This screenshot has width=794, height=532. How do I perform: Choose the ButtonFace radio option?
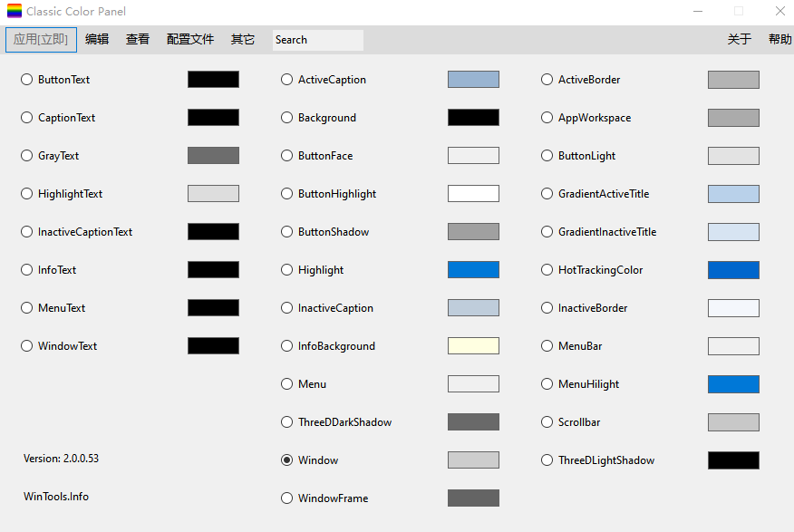click(x=286, y=155)
